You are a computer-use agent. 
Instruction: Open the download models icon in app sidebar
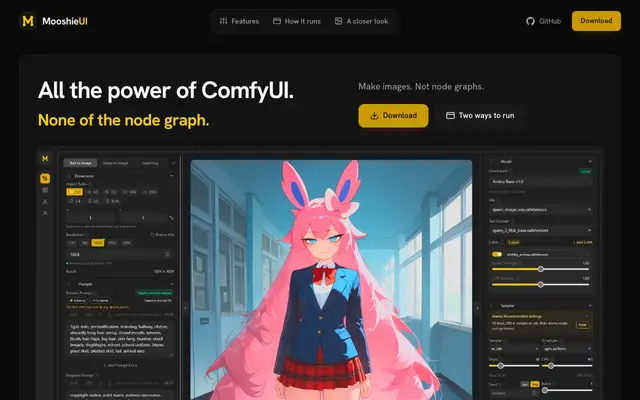tap(45, 202)
